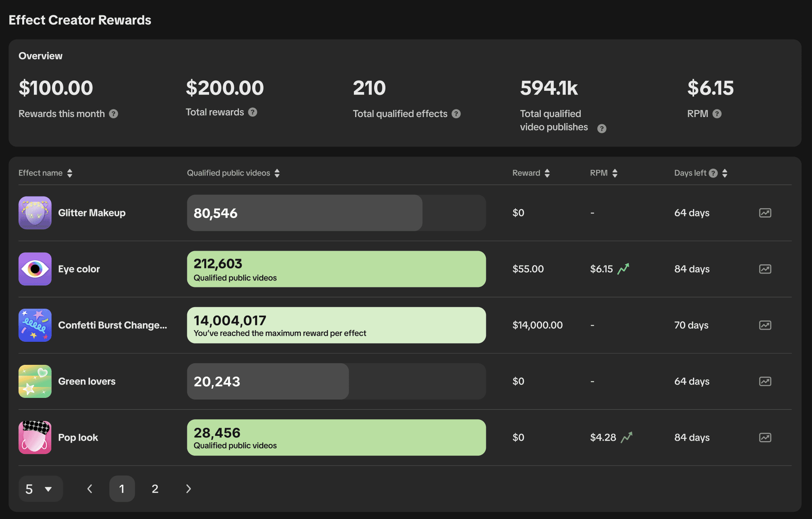Show help for Rewards this month
Screen dimensions: 812x519
click(113, 114)
